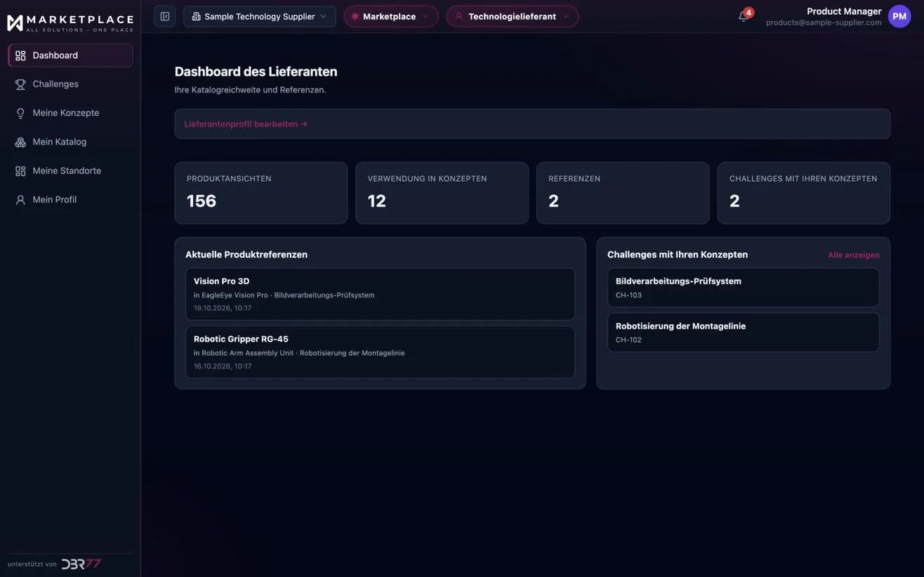Open the Mein Profil page

[x=70, y=199]
